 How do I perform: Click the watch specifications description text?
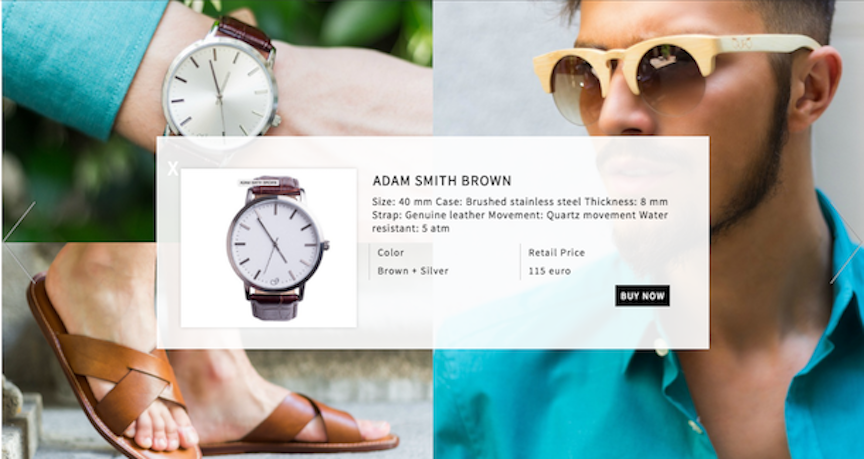pos(520,215)
